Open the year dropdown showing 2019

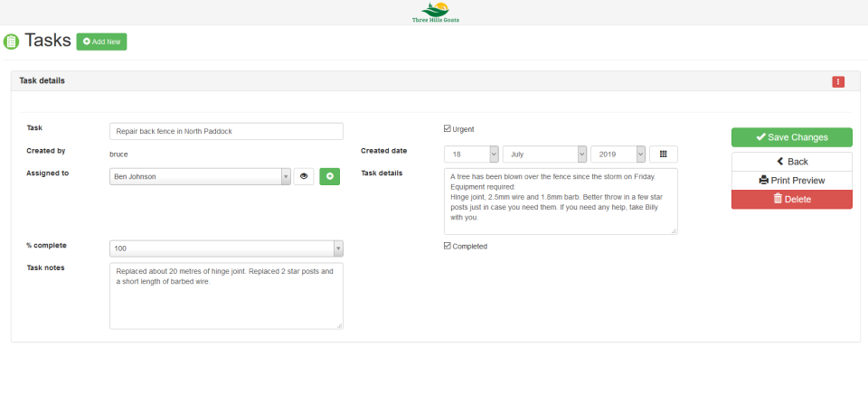pyautogui.click(x=618, y=155)
